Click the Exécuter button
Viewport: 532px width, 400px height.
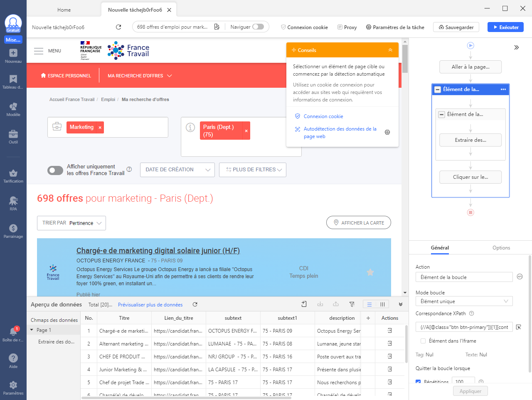point(505,27)
